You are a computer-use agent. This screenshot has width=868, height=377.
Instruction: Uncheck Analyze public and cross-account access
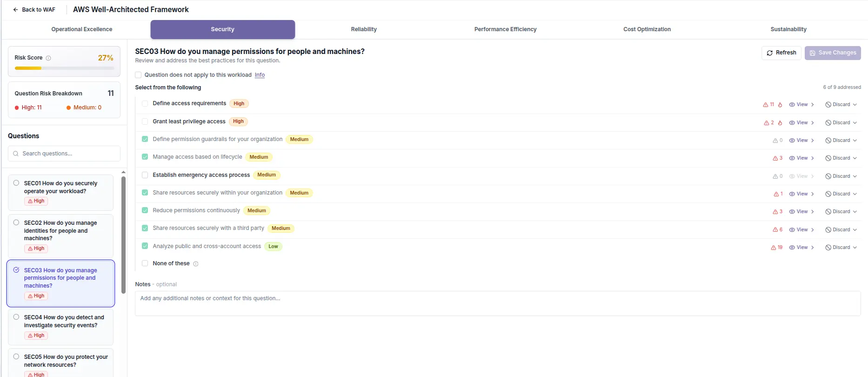(x=145, y=246)
